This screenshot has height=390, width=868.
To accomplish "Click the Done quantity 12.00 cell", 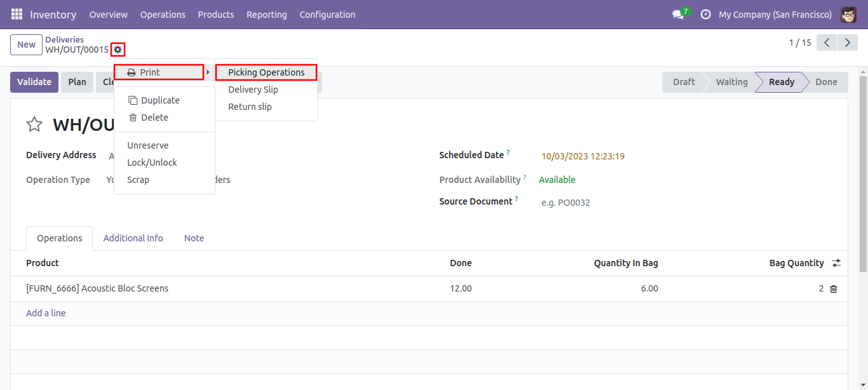I will pos(461,288).
